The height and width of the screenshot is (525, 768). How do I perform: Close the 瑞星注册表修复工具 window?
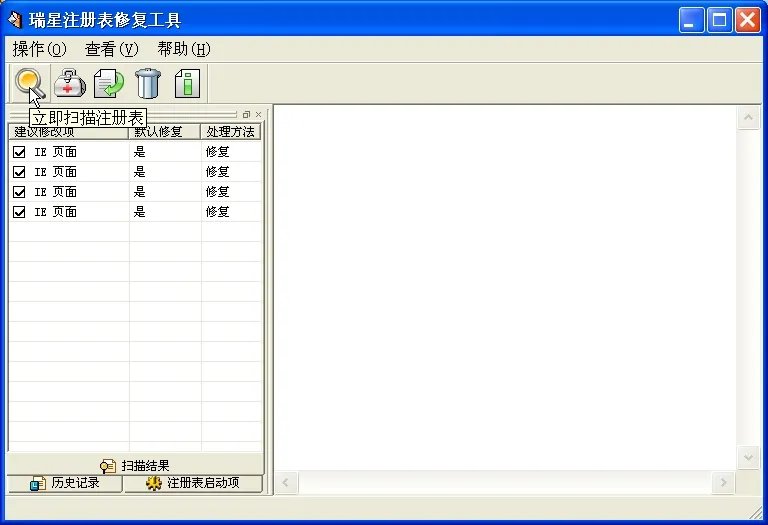[747, 21]
